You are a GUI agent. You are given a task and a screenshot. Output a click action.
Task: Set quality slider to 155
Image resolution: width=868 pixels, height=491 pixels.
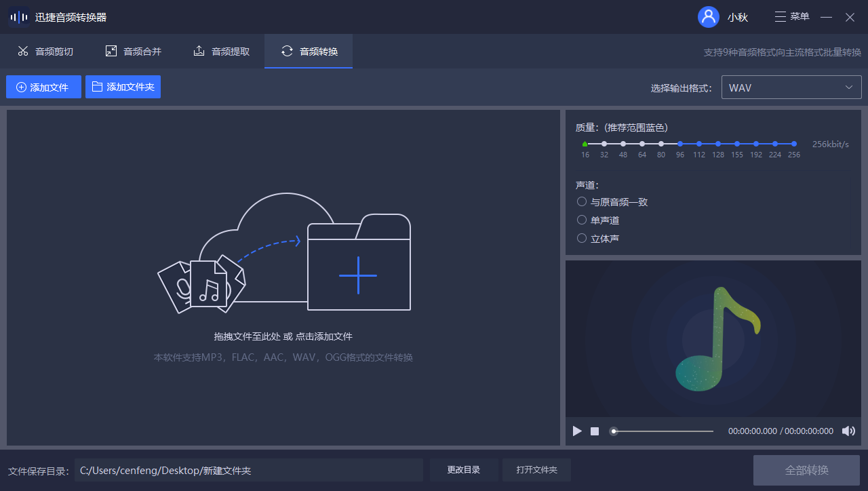pos(737,144)
